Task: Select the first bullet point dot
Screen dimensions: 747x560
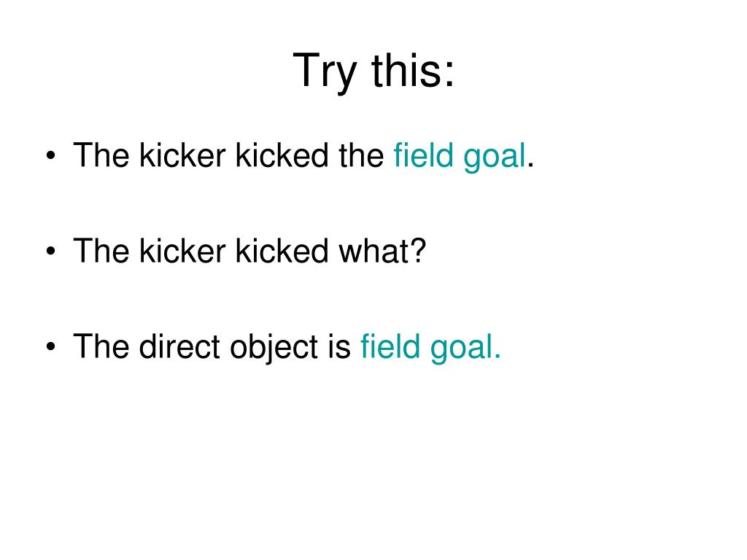Action: [51, 156]
